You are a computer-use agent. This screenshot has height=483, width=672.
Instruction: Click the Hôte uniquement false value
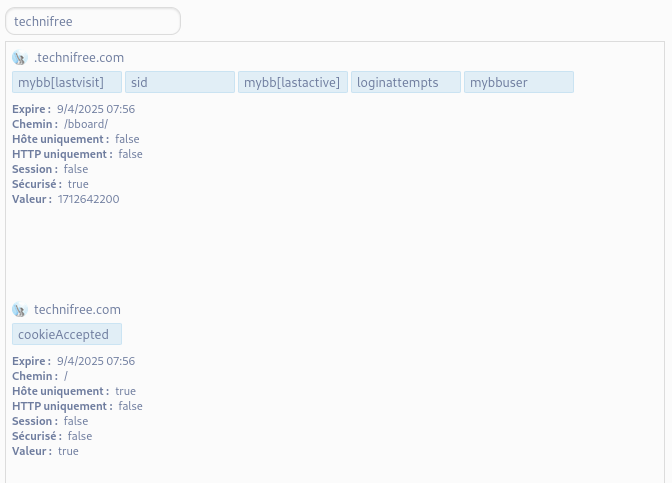127,139
